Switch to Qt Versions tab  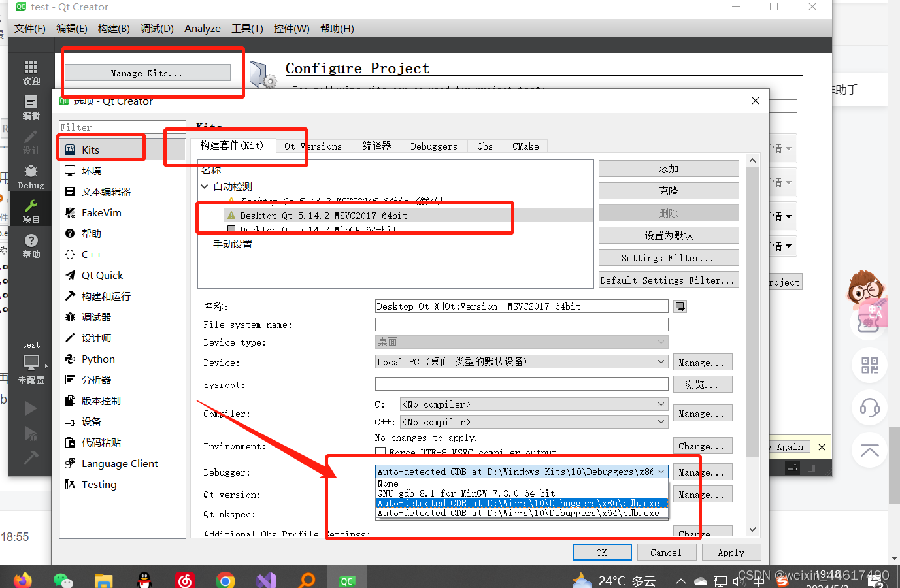[x=313, y=146]
